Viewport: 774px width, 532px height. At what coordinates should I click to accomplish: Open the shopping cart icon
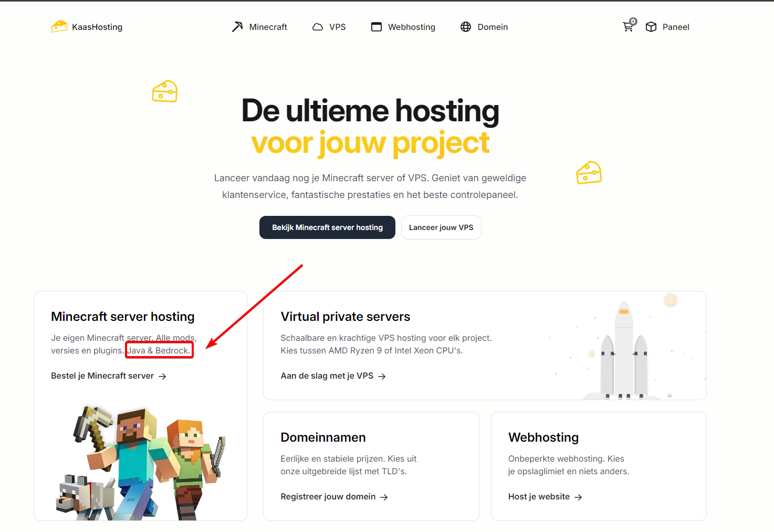[x=628, y=26]
